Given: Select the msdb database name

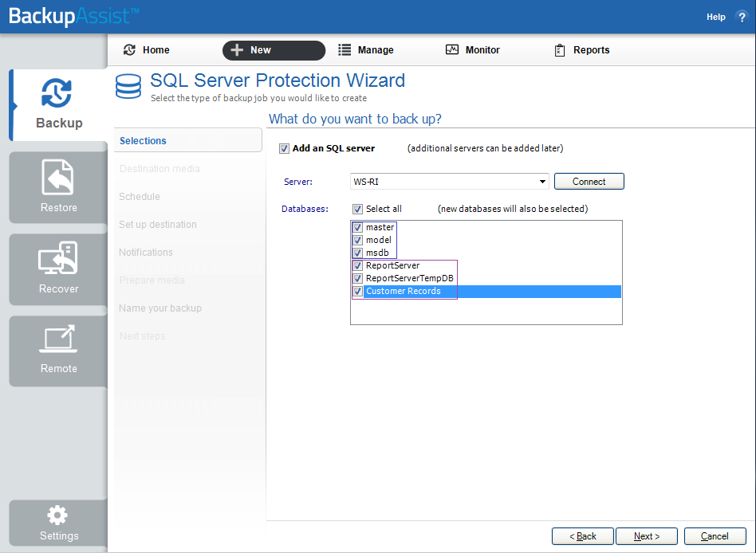Looking at the screenshot, I should pos(377,253).
